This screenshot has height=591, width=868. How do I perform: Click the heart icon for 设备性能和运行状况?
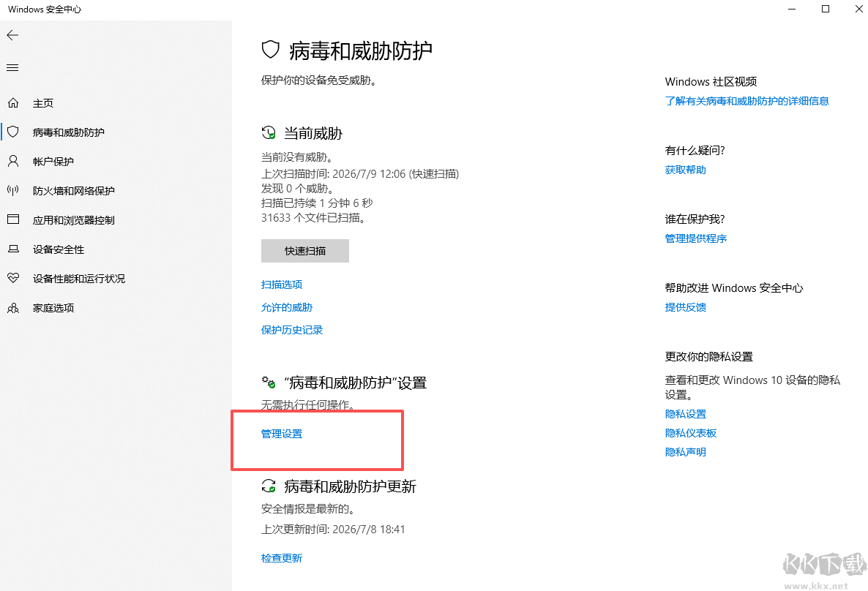pos(13,278)
